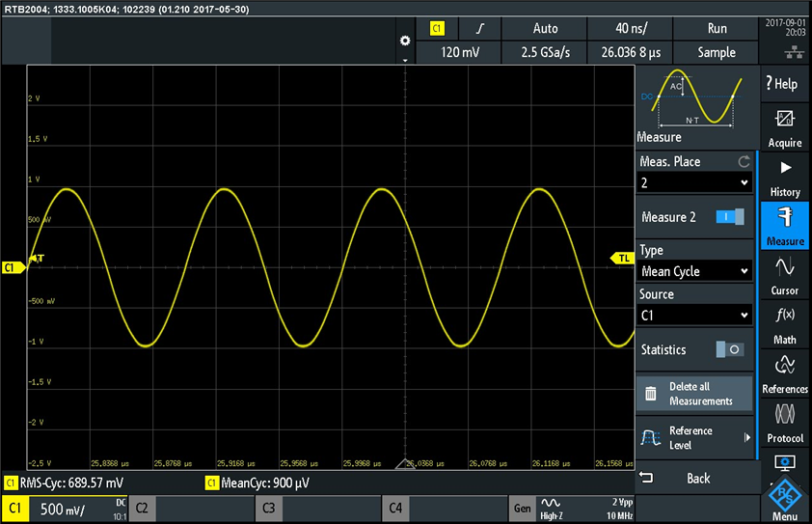Open the Help icon in sidebar
The height and width of the screenshot is (524, 812).
click(785, 84)
